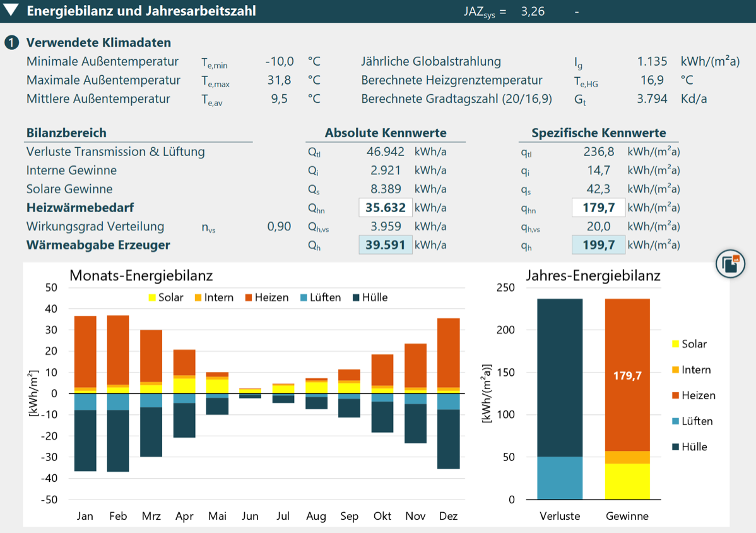Image resolution: width=756 pixels, height=533 pixels.
Task: Click the yellow Solar swatch in monthly legend
Action: pyautogui.click(x=152, y=297)
